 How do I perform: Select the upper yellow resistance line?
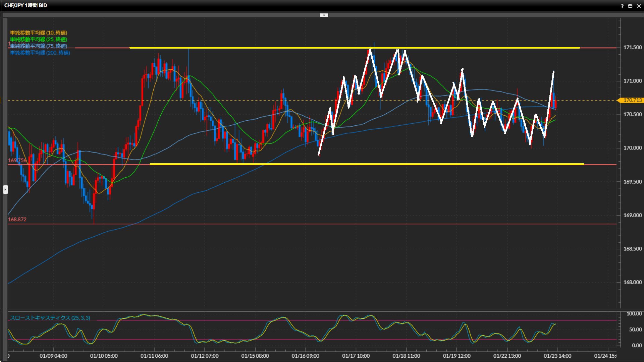point(235,48)
